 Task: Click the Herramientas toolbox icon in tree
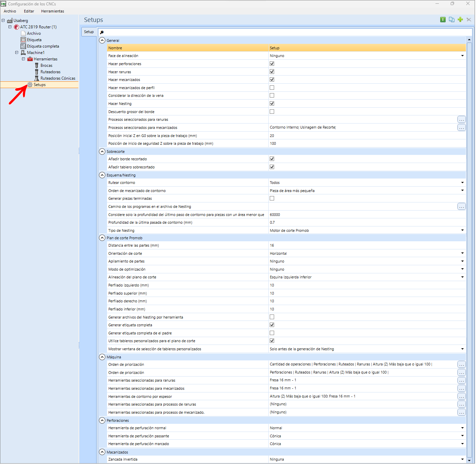(30, 59)
